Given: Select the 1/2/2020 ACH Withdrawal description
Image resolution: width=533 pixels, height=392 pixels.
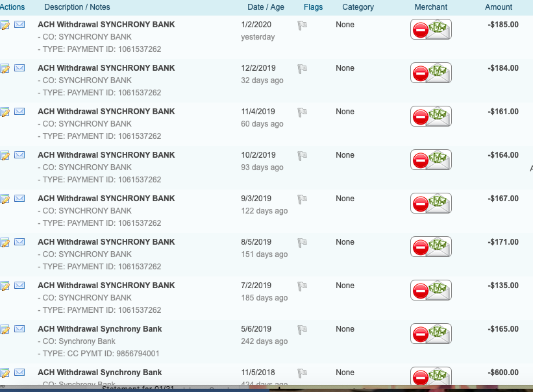Looking at the screenshot, I should [x=106, y=25].
